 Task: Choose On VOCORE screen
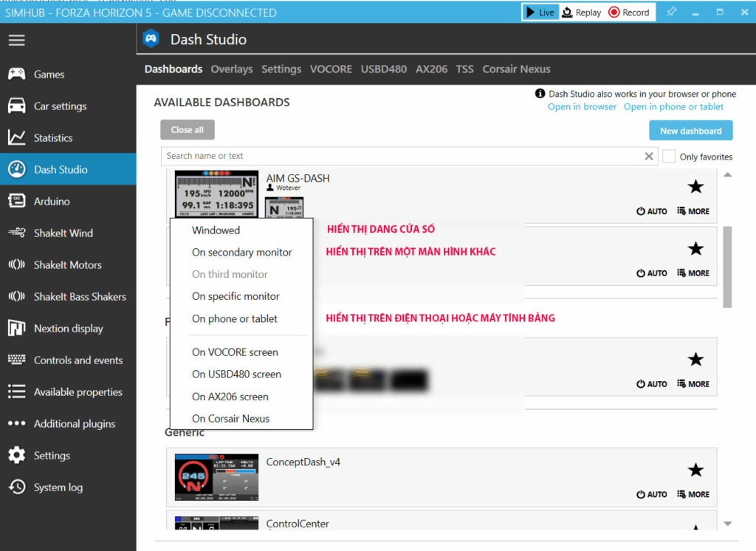[x=241, y=352]
